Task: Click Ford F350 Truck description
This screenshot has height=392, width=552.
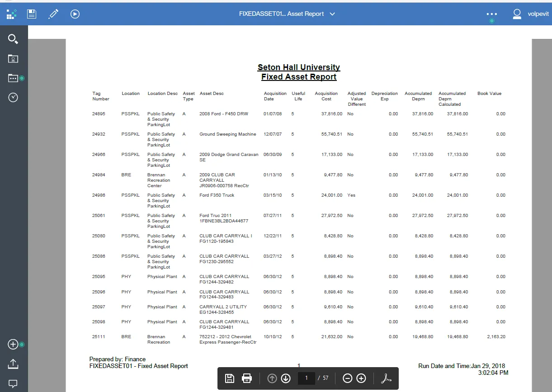Action: 217,195
